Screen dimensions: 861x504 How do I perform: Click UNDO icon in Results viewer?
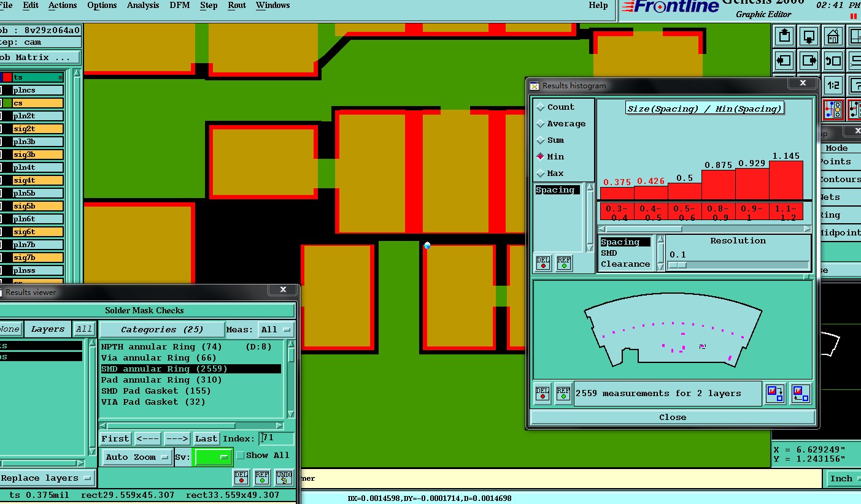pos(284,477)
